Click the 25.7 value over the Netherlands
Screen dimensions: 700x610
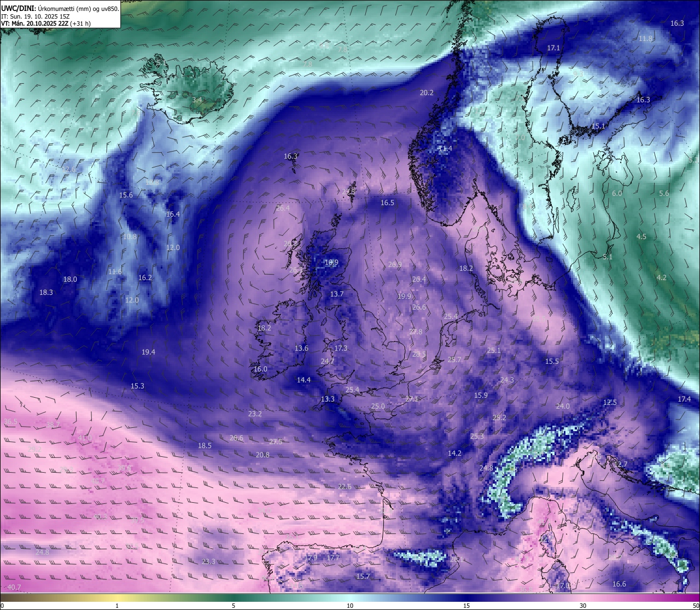click(x=454, y=359)
